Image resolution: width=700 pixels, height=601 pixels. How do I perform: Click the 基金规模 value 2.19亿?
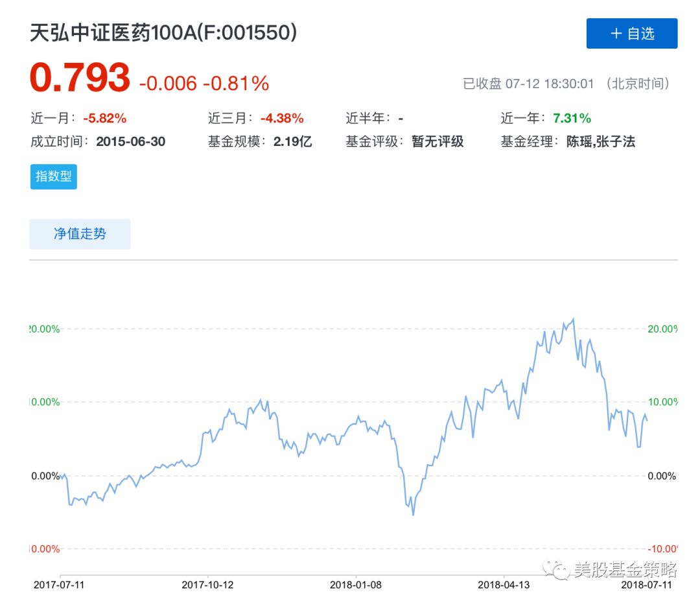tap(293, 141)
